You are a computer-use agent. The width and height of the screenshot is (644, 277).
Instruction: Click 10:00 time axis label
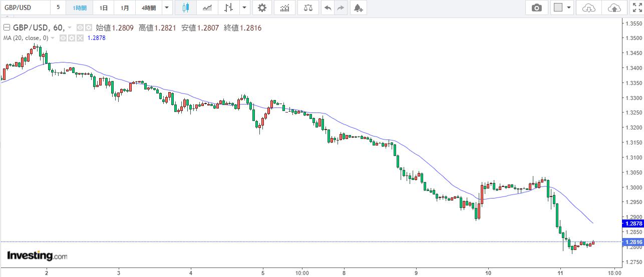coord(302,273)
